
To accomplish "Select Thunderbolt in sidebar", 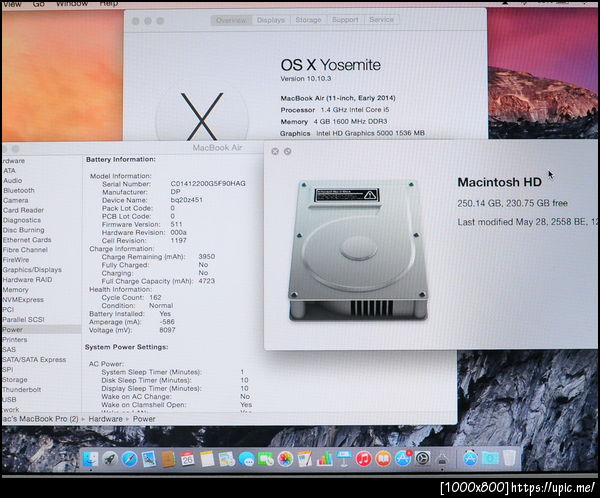I will [22, 390].
